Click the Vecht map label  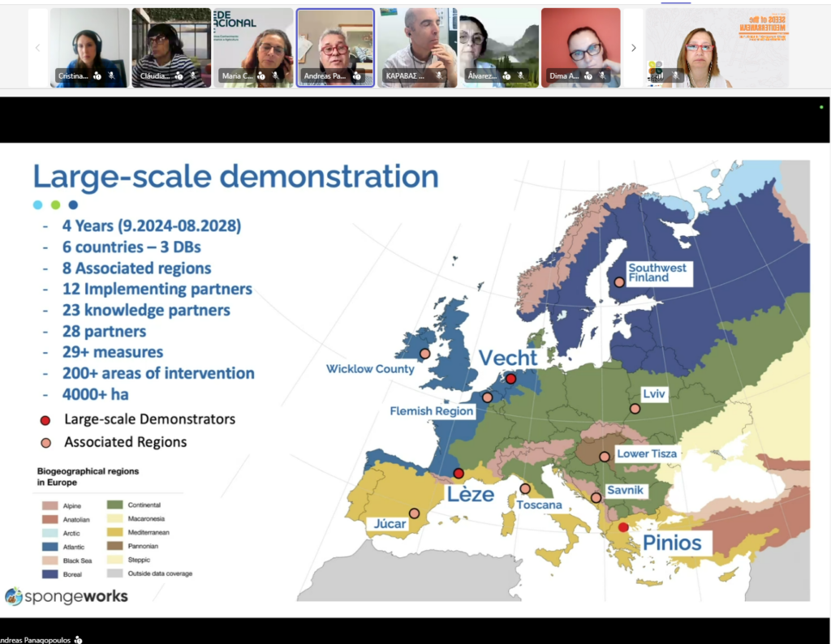[x=508, y=358]
